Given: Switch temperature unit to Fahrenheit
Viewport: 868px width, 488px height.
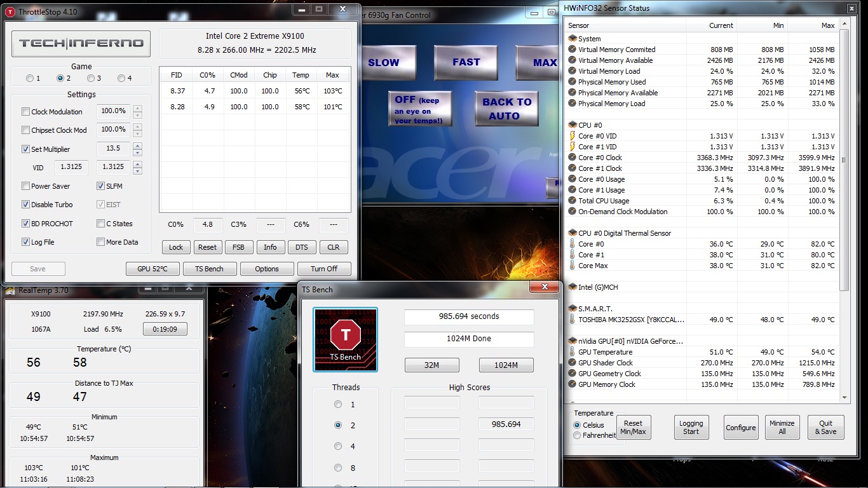Looking at the screenshot, I should point(577,435).
